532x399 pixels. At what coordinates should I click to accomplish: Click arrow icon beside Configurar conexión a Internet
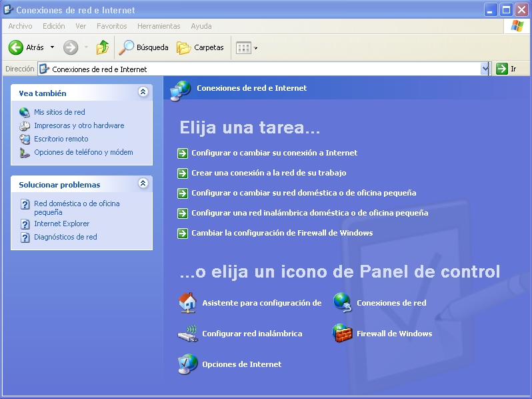pos(183,153)
